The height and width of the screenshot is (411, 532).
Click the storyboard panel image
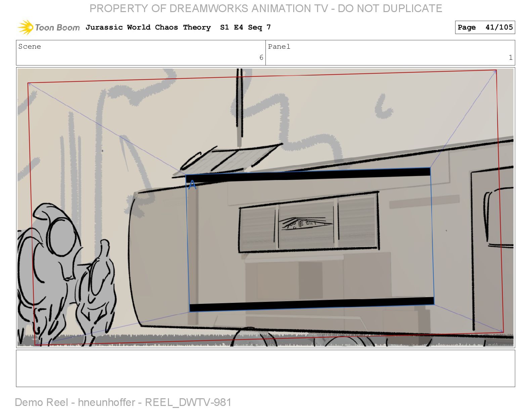tap(265, 207)
